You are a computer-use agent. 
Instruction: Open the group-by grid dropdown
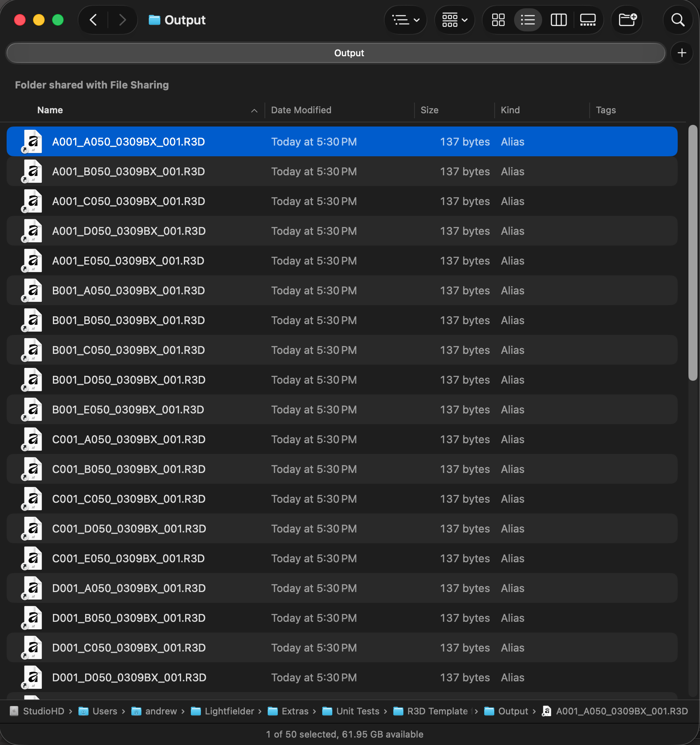pos(455,20)
